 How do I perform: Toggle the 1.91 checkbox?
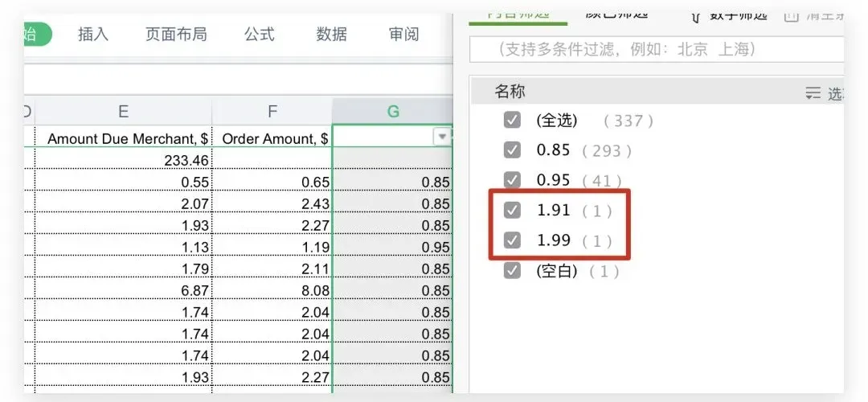point(512,211)
